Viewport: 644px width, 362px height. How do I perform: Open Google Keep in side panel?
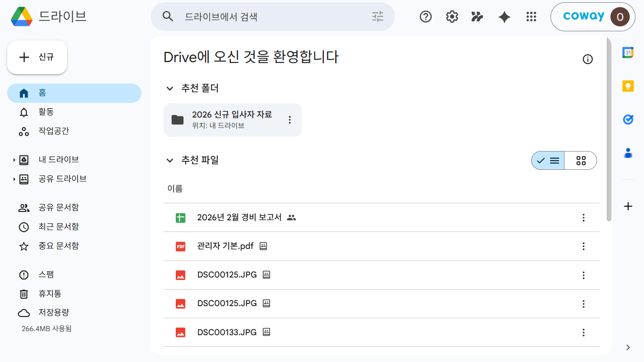tap(628, 86)
